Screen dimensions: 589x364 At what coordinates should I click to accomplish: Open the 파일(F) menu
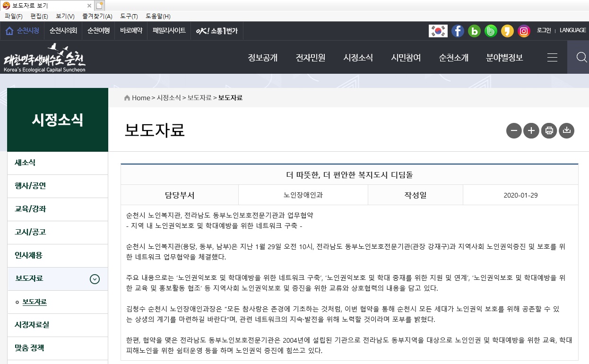(13, 16)
